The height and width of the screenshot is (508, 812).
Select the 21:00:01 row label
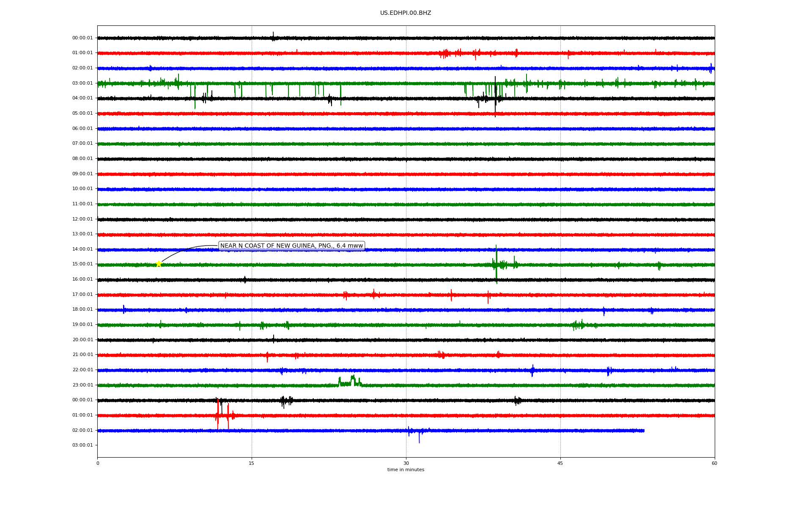tap(82, 355)
